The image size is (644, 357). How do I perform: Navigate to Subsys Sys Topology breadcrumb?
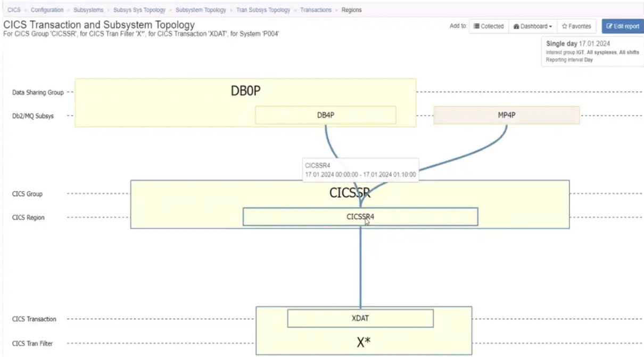coord(139,10)
